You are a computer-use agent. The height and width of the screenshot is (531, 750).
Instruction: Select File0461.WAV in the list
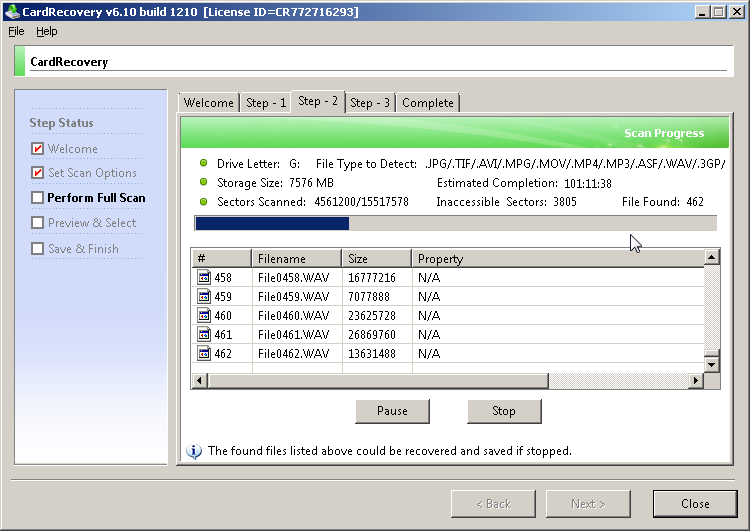pos(293,334)
